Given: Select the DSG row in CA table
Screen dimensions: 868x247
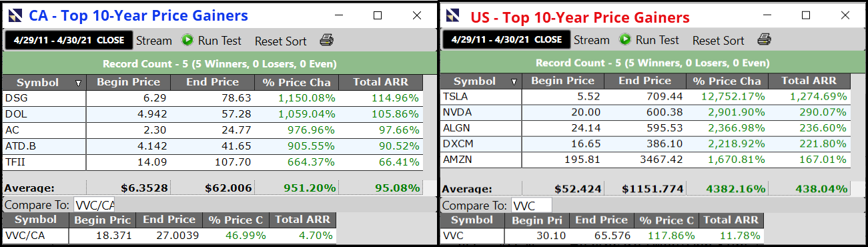Looking at the screenshot, I should pos(212,97).
